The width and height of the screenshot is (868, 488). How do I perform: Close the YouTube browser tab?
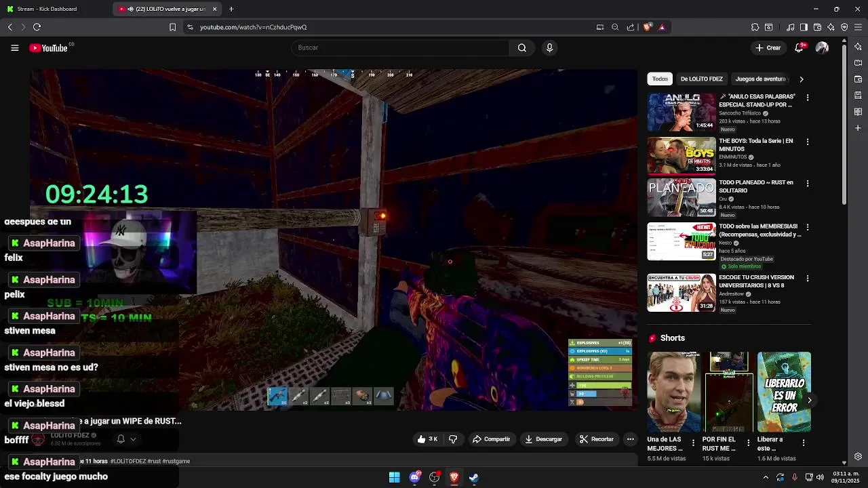coord(215,9)
